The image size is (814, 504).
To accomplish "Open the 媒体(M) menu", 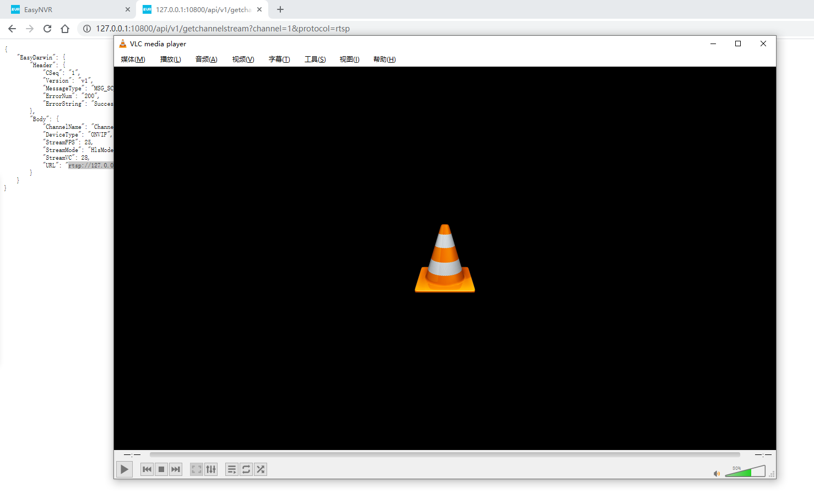I will (133, 59).
